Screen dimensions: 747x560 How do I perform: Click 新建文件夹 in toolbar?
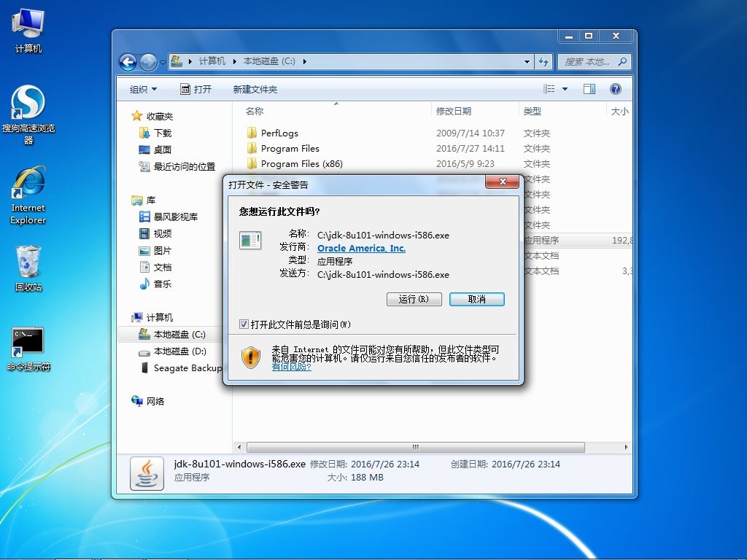(255, 89)
